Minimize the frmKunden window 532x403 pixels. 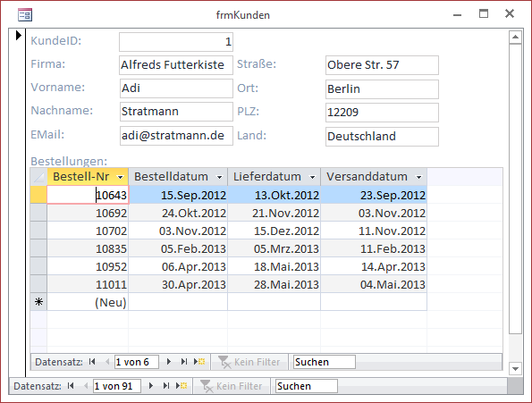[x=458, y=14]
